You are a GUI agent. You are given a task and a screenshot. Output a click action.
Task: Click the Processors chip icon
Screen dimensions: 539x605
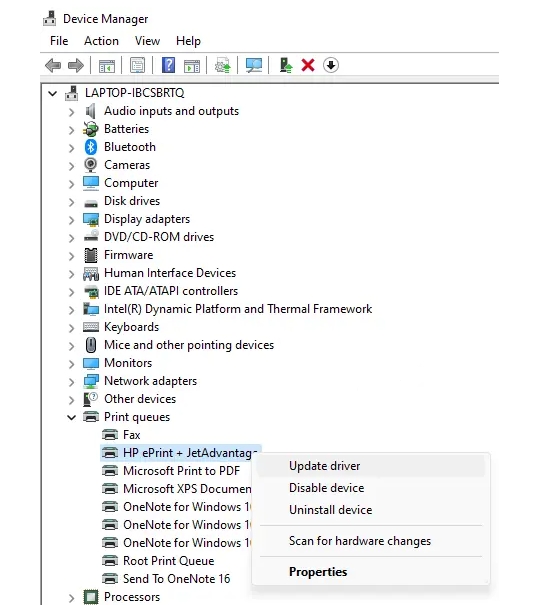[x=91, y=597]
